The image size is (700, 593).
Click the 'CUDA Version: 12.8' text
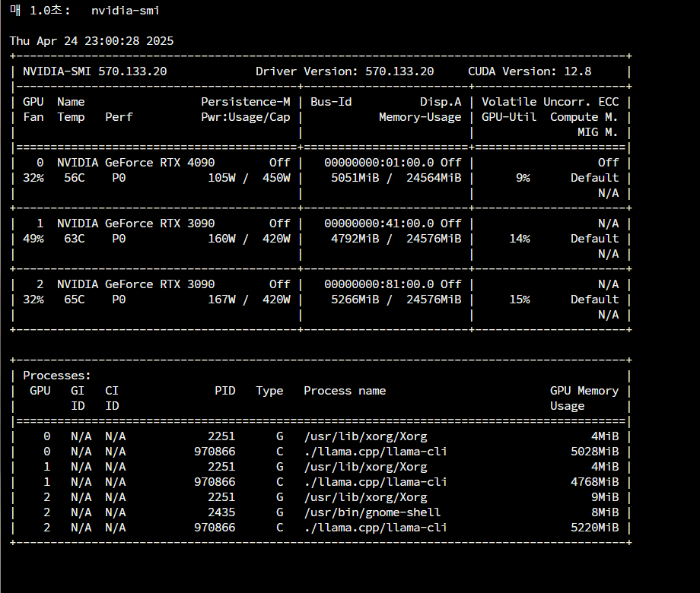click(530, 71)
